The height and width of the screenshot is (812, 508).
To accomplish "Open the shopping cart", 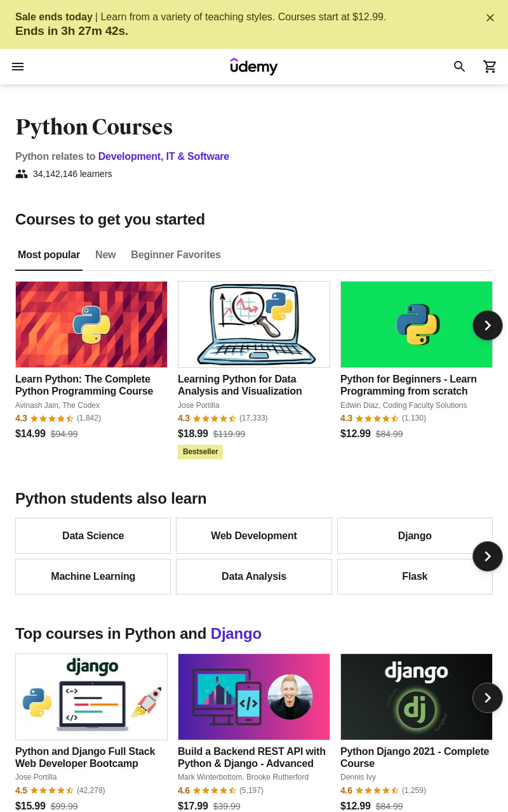I will pyautogui.click(x=490, y=67).
